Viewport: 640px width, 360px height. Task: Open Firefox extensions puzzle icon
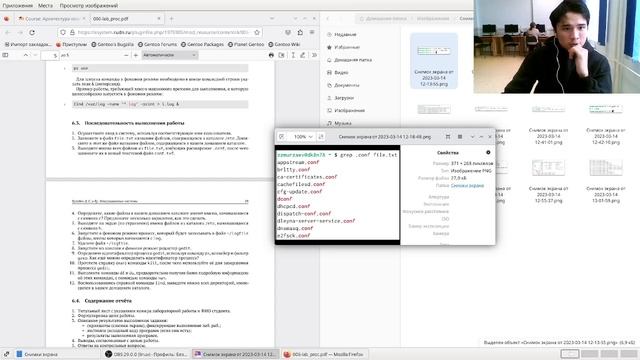pyautogui.click(x=300, y=32)
